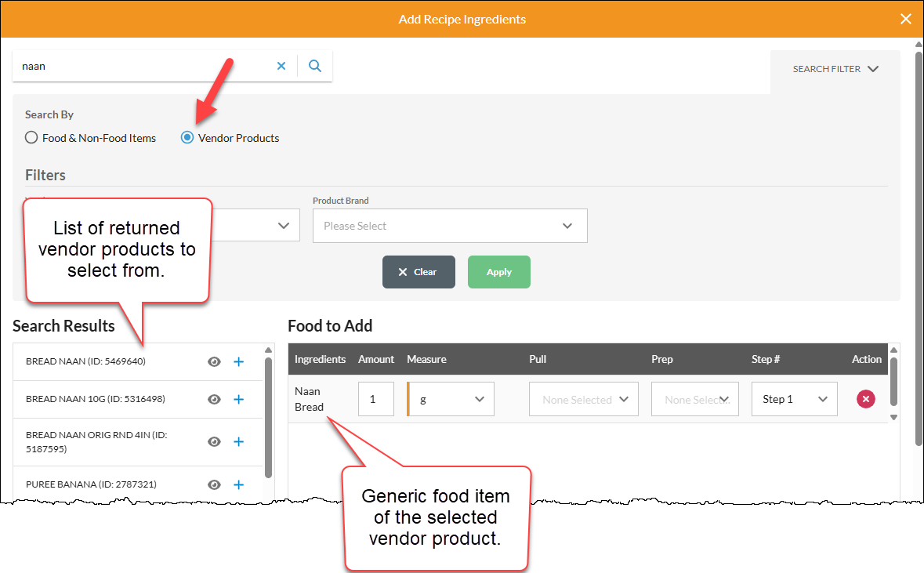924x573 pixels.
Task: Click the Step # column header
Action: (x=766, y=359)
